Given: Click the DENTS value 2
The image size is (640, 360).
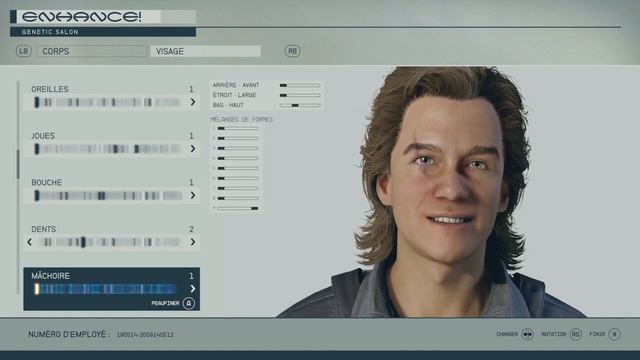Looking at the screenshot, I should point(191,229).
